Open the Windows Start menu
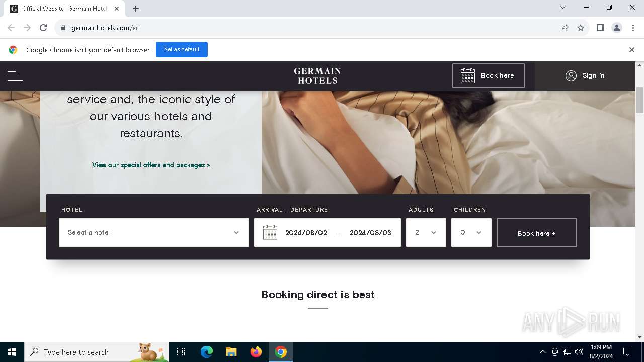 pos(12,352)
